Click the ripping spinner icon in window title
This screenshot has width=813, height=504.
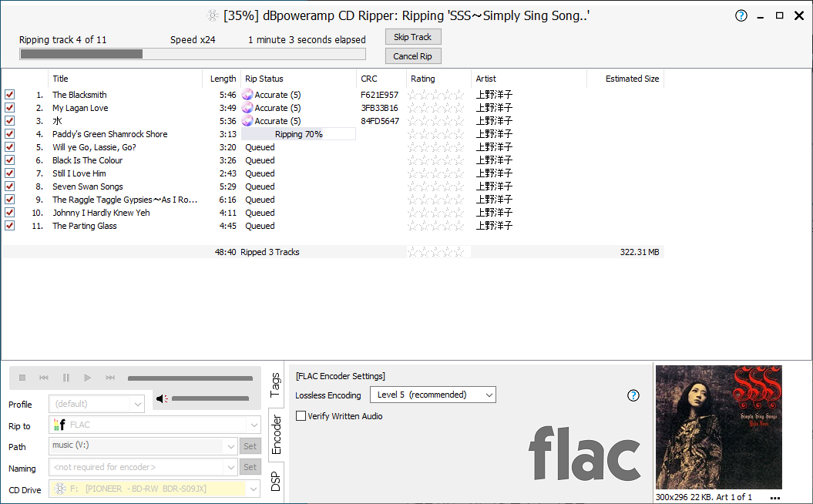point(213,15)
